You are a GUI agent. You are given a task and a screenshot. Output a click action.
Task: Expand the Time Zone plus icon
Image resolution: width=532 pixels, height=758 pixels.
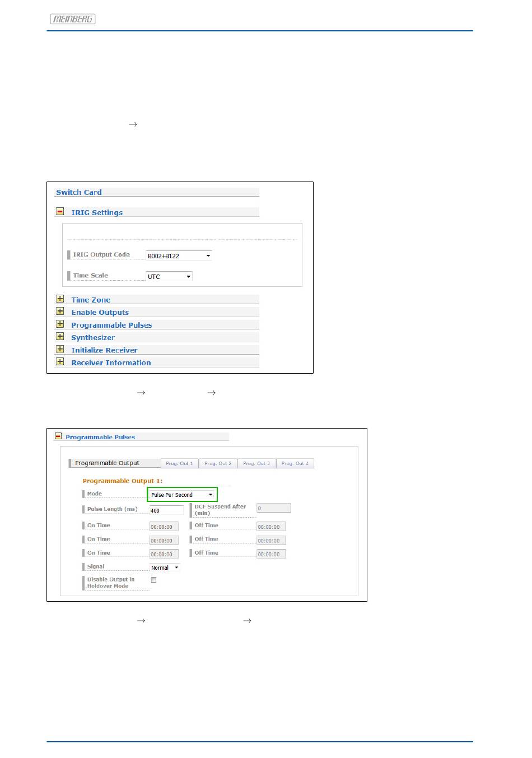pos(60,299)
